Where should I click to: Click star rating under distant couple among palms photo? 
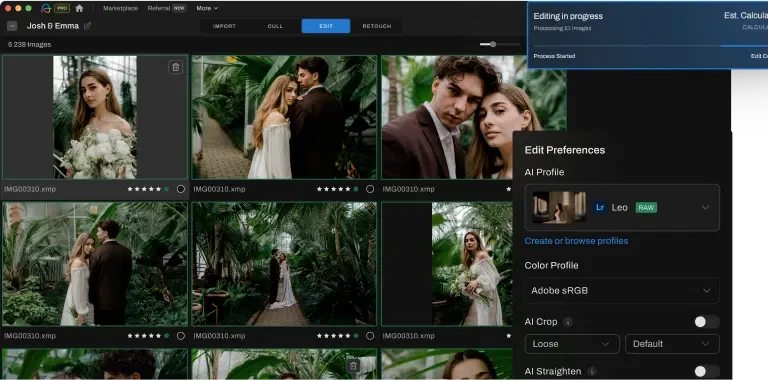click(x=333, y=336)
